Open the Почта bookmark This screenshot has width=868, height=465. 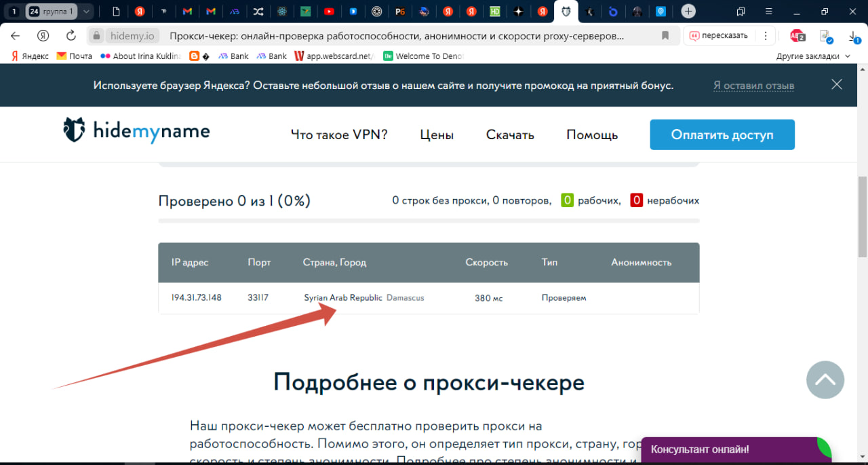[75, 56]
